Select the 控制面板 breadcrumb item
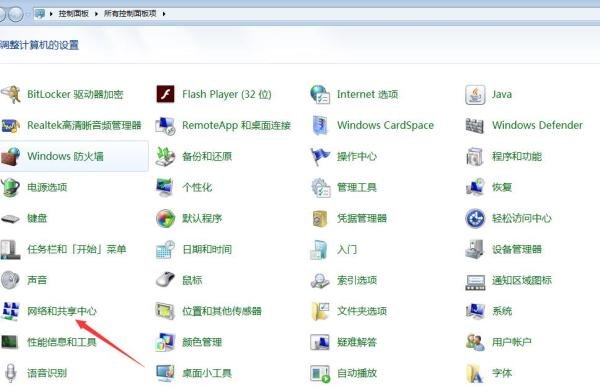600x392 pixels. [x=73, y=14]
